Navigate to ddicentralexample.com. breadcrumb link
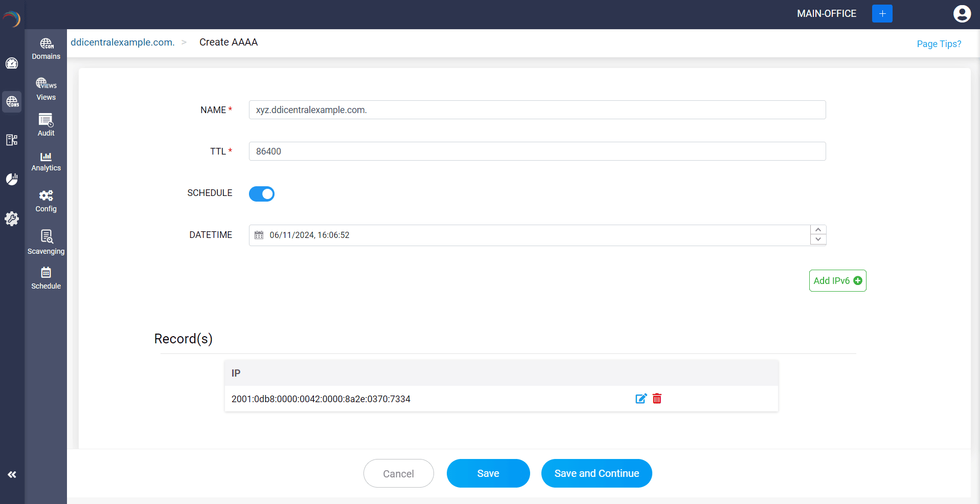 pos(123,42)
